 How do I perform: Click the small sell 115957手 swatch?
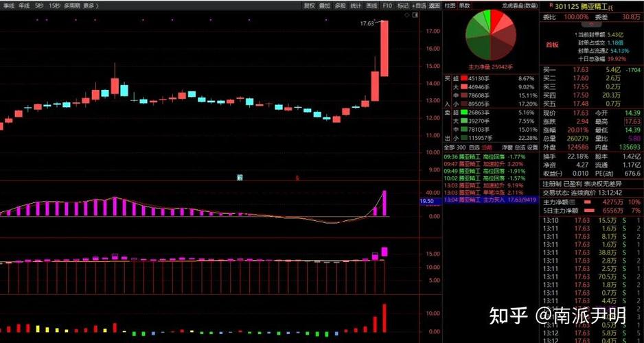(x=463, y=138)
